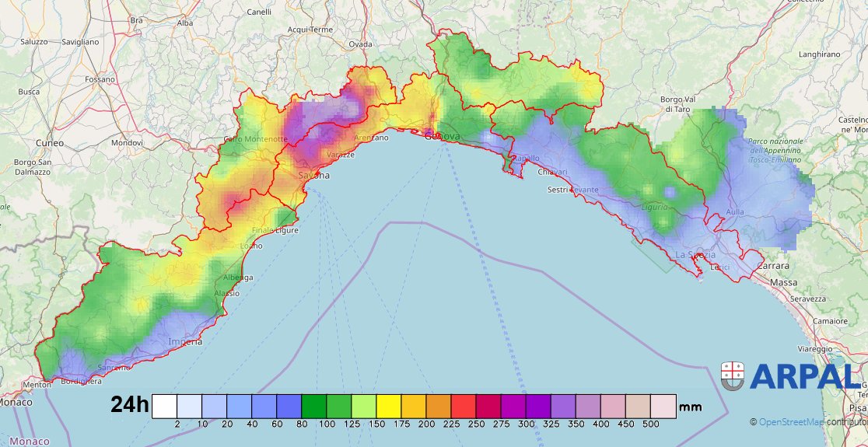Select the Mondovì label

(x=127, y=143)
